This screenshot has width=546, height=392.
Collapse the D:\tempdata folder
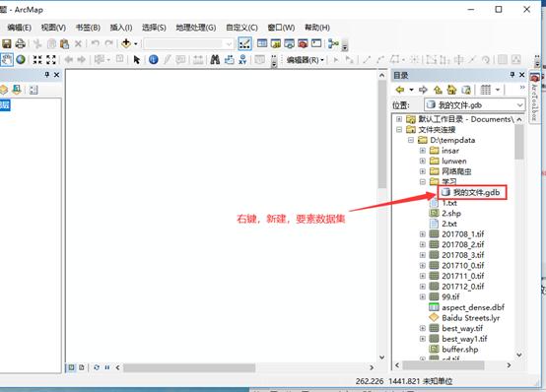(x=411, y=140)
